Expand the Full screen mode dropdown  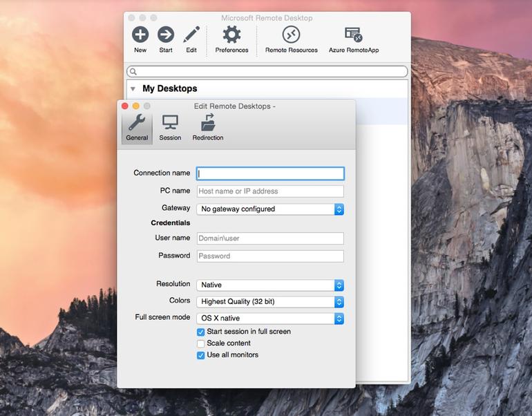[270, 319]
